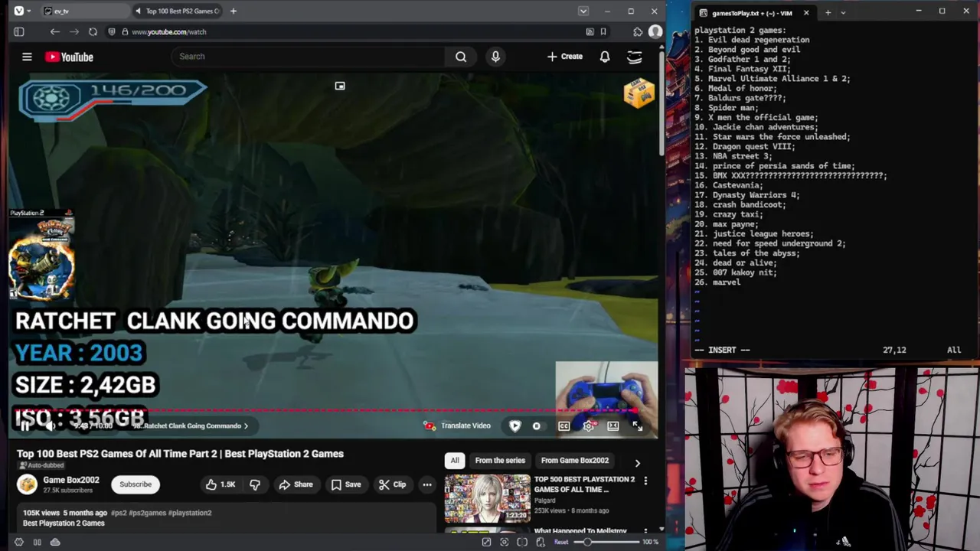The width and height of the screenshot is (980, 551).
Task: Click the picture-in-picture icon over the video
Action: click(x=340, y=86)
